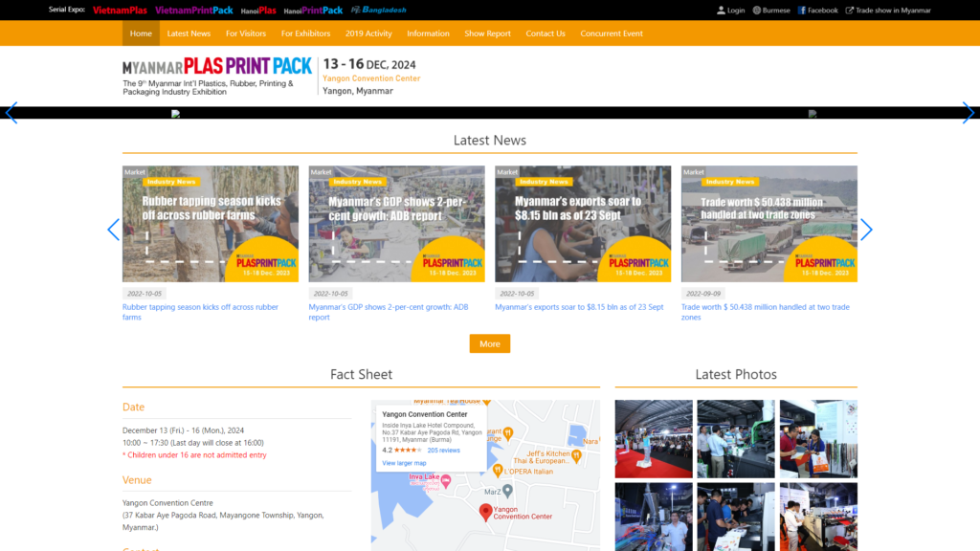The width and height of the screenshot is (980, 551).
Task: Open the Information menu
Action: click(x=428, y=33)
